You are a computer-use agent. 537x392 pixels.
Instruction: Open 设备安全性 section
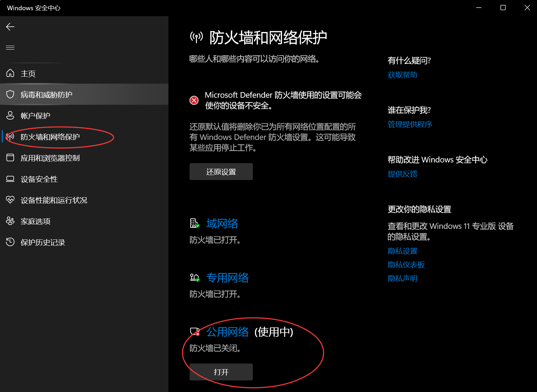tap(84, 179)
